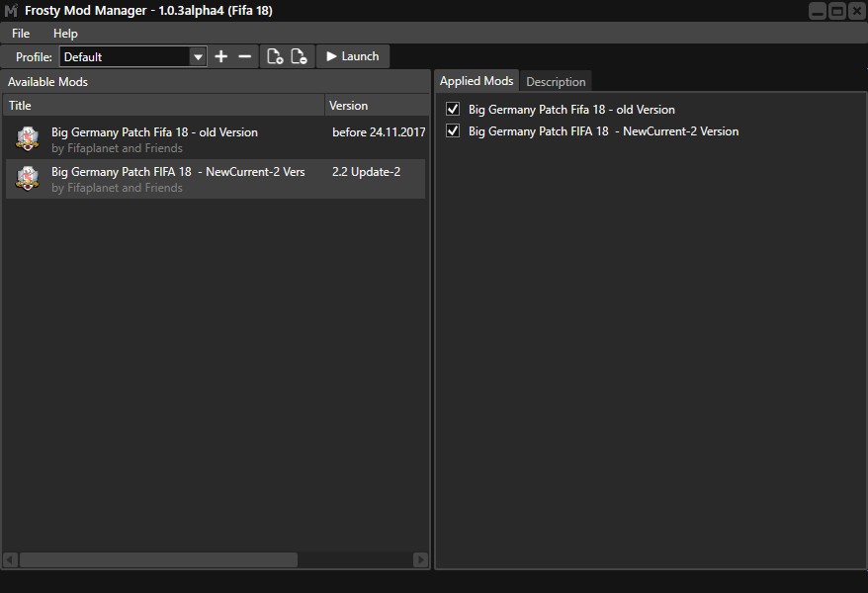Select applied mod 'Big Germany Patch Fifa 18 - old Version'
The height and width of the screenshot is (593, 868).
tap(571, 110)
